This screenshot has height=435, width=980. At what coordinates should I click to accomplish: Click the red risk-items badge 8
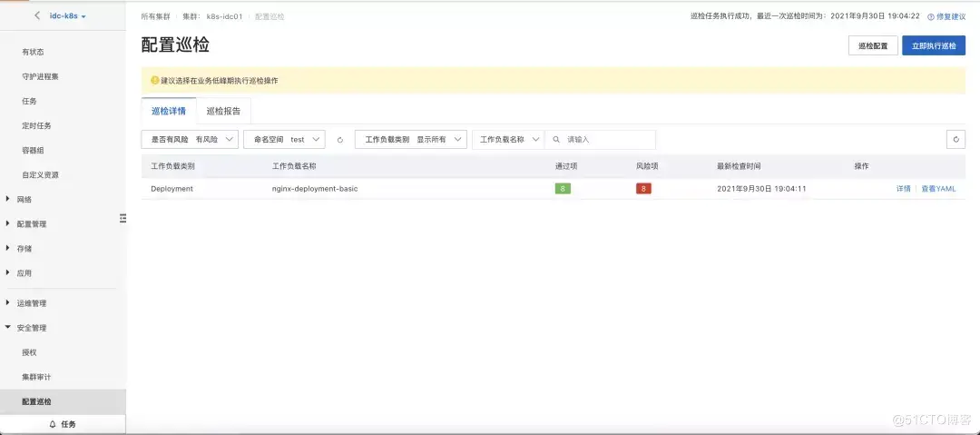643,188
